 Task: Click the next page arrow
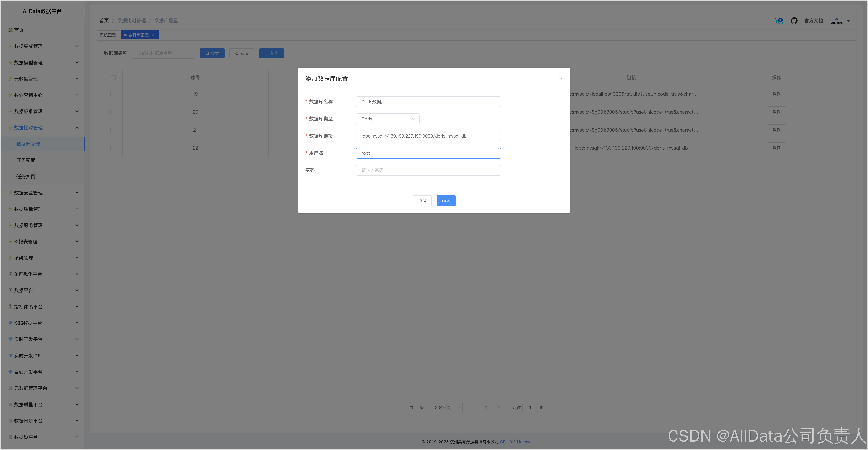(499, 408)
